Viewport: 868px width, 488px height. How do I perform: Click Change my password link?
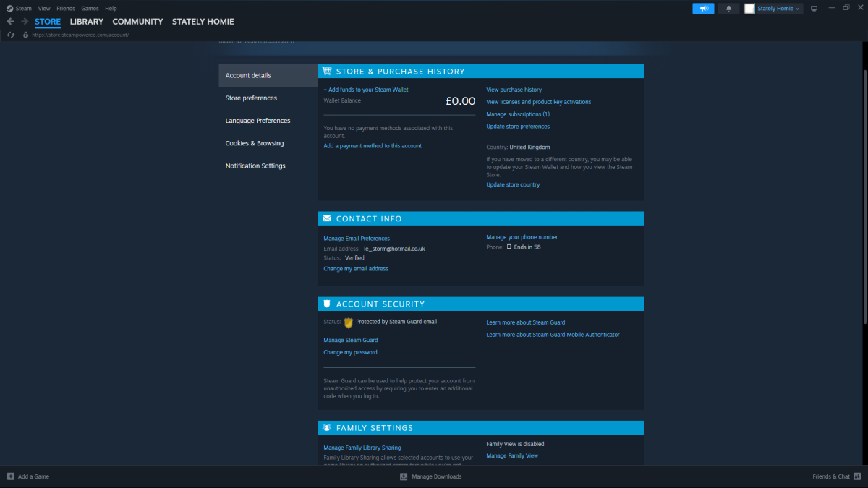click(350, 353)
